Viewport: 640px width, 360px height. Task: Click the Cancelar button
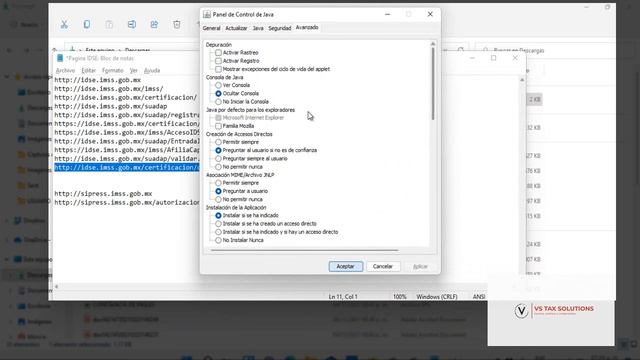(x=383, y=266)
